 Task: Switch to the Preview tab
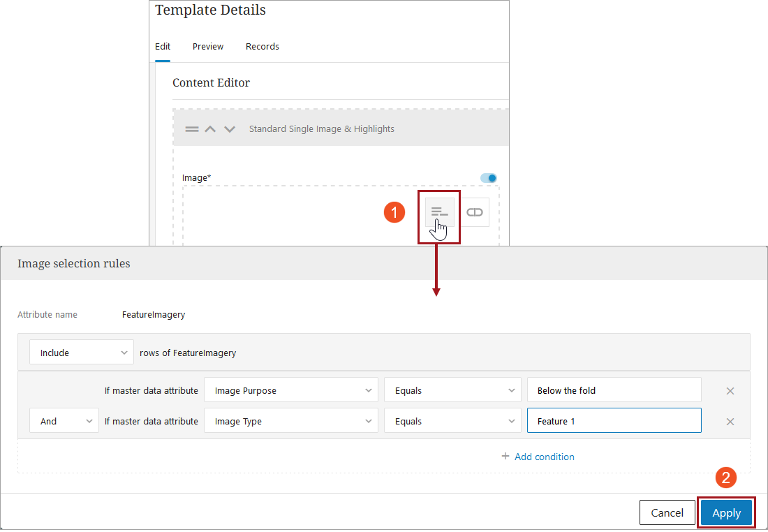pyautogui.click(x=208, y=47)
